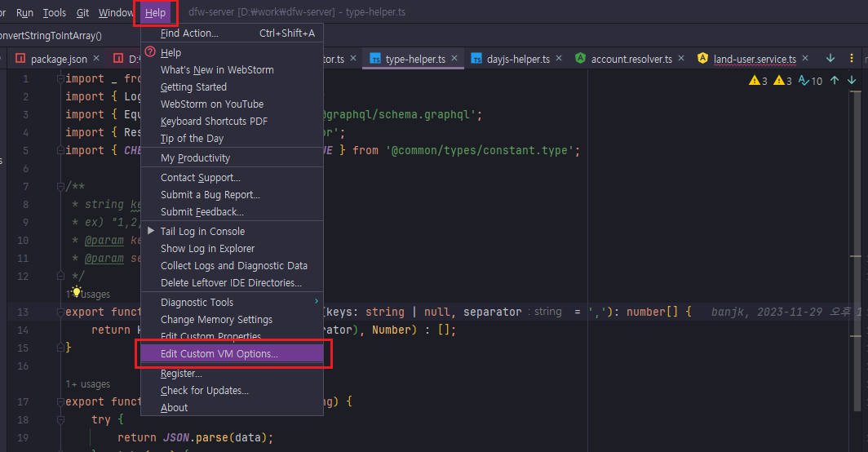Open the Git menu
The width and height of the screenshot is (868, 452).
coord(82,13)
